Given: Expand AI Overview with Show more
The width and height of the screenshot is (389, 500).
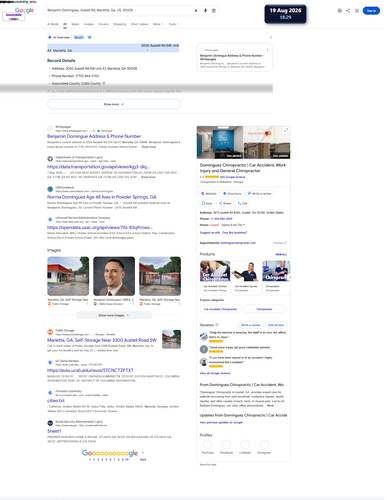Looking at the screenshot, I should (x=114, y=104).
